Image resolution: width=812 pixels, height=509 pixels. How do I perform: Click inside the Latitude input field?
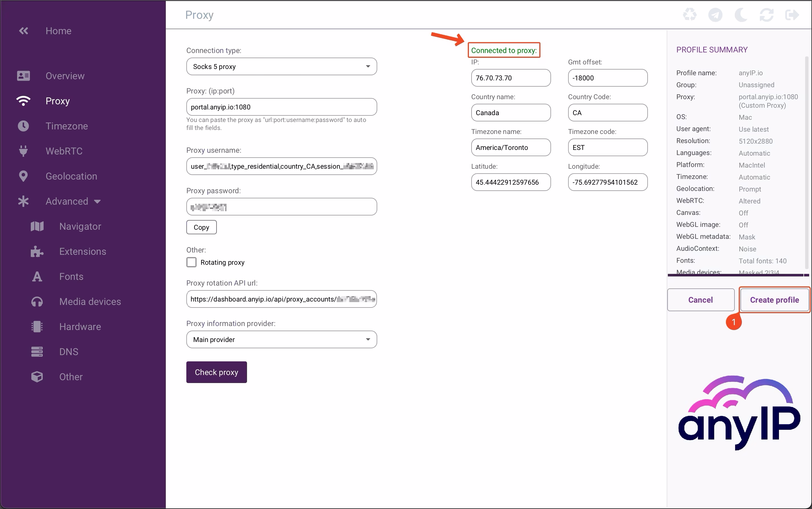coord(511,182)
